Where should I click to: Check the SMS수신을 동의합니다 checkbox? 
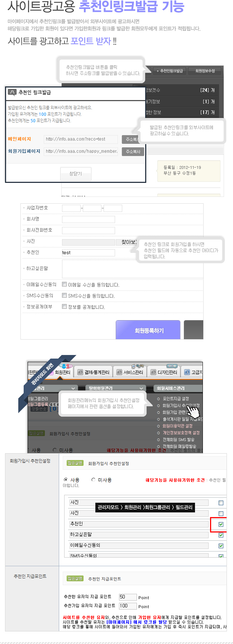(x=64, y=295)
